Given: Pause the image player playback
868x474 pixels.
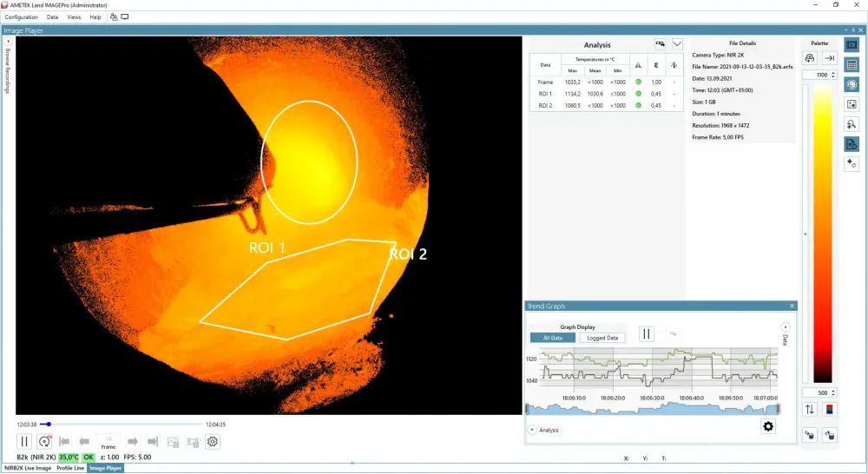Looking at the screenshot, I should pos(24,442).
